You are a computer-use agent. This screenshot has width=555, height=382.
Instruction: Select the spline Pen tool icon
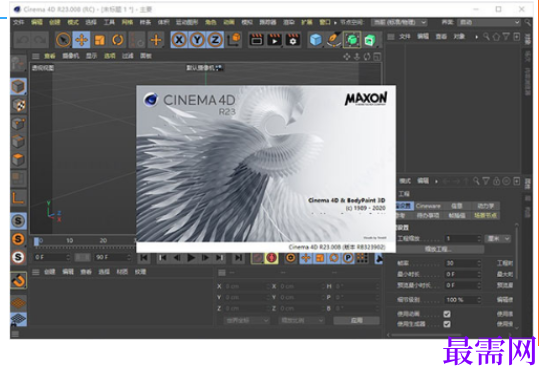[x=333, y=40]
